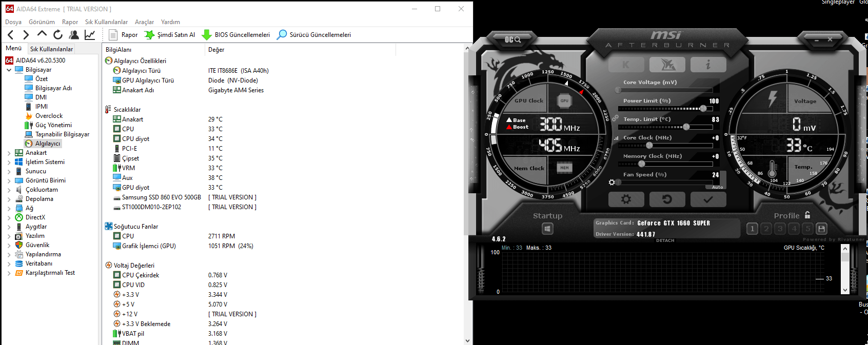Screen dimensions: 868x345
Task: Expand the Çokluortam tree node
Action: point(9,190)
